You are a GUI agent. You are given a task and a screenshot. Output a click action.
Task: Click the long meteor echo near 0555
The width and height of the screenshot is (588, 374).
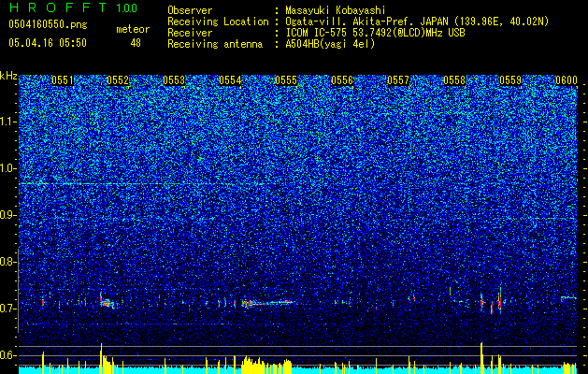[x=267, y=303]
